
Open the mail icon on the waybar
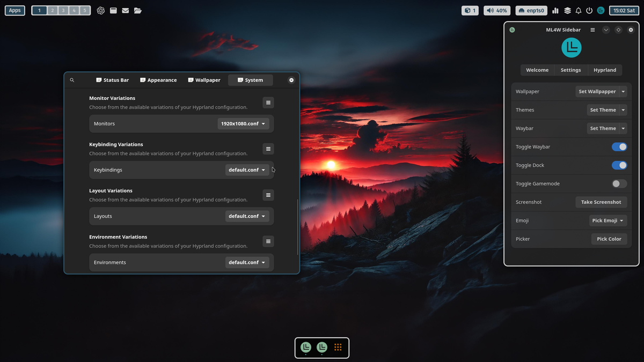[x=125, y=10]
